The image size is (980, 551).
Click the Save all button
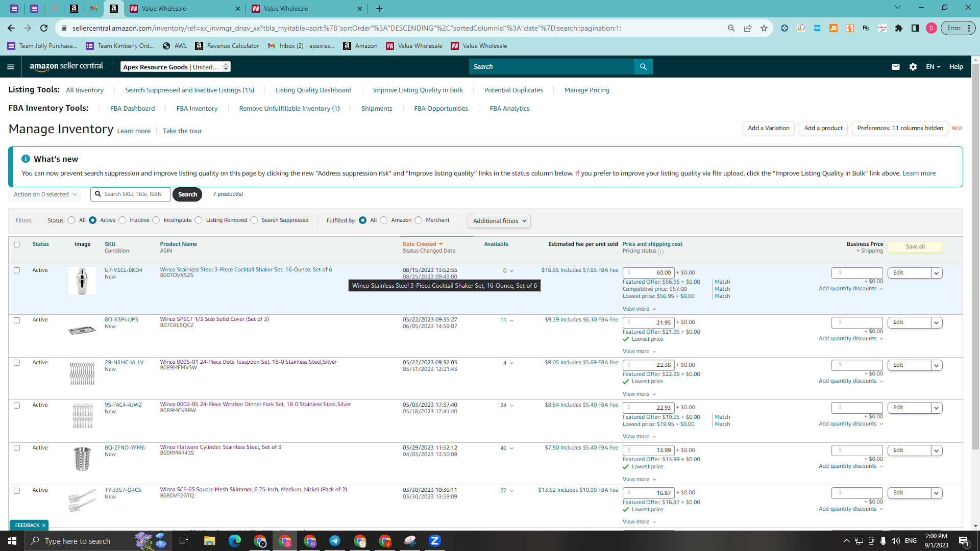(x=915, y=247)
